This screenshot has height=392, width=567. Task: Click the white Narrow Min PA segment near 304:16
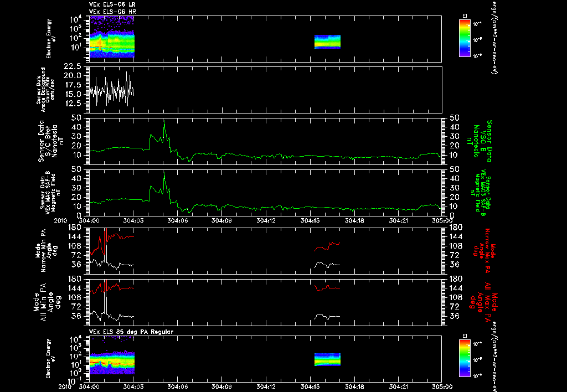click(x=327, y=265)
